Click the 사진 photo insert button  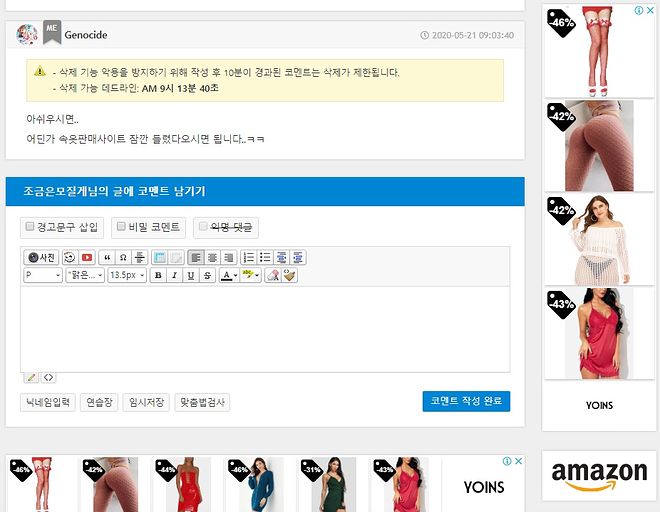(41, 257)
